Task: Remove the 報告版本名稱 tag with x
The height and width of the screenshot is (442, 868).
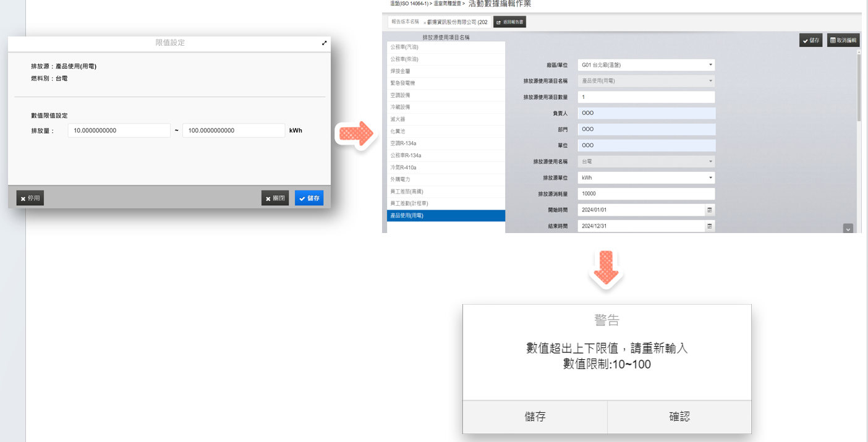Action: coord(425,23)
